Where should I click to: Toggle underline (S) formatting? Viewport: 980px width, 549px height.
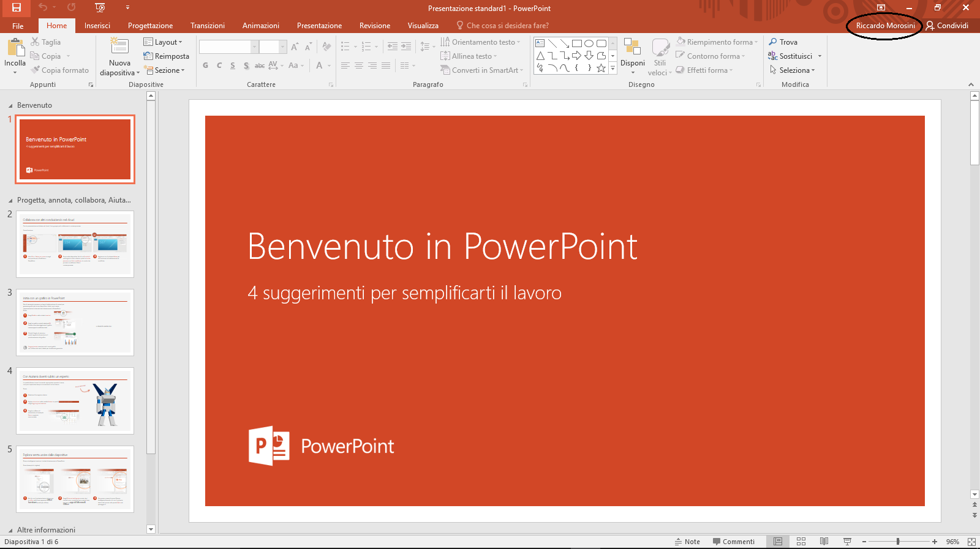pos(233,65)
